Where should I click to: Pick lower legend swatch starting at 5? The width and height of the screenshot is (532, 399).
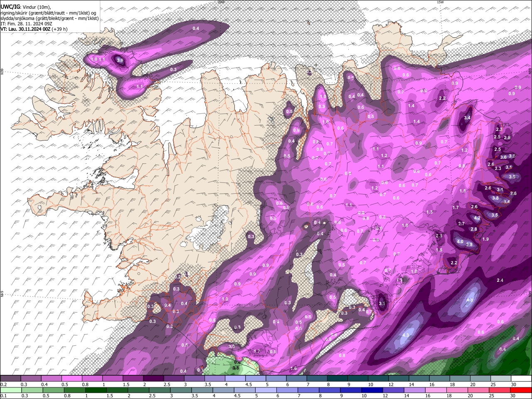(x=266, y=390)
